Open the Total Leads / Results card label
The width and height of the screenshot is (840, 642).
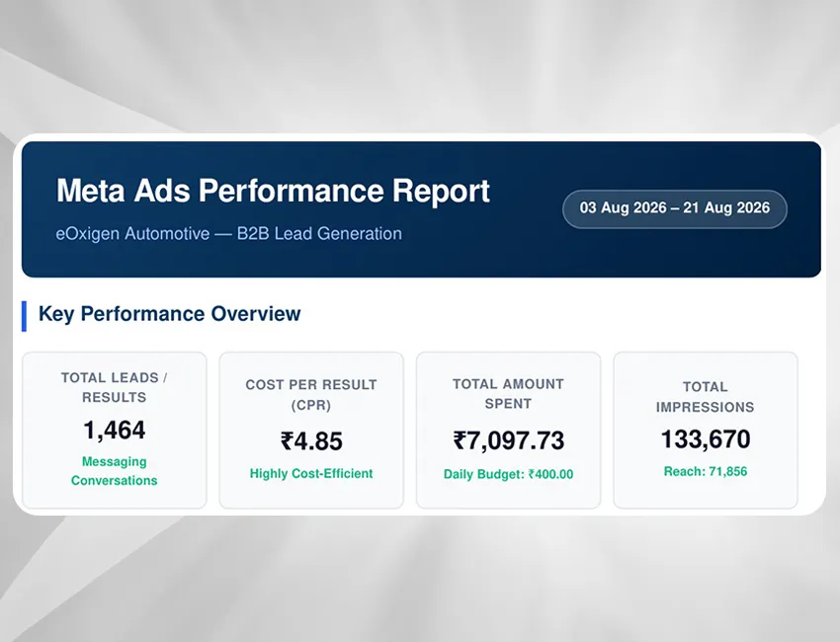point(114,387)
